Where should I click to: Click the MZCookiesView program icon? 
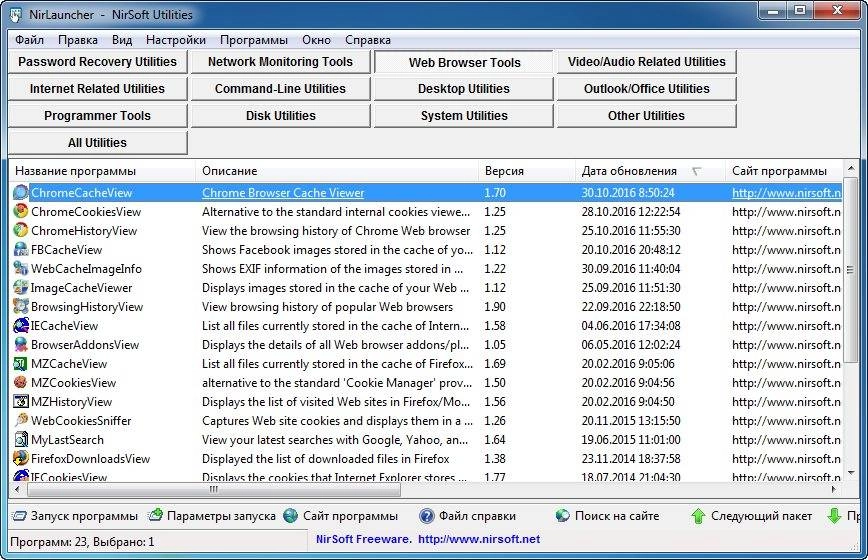(x=20, y=382)
